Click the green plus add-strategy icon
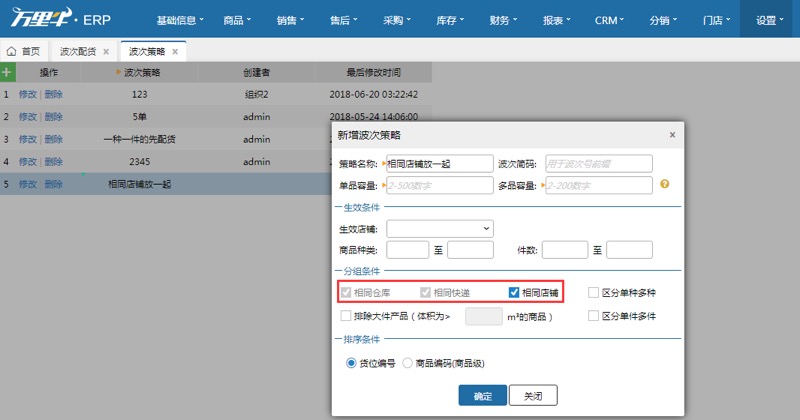This screenshot has height=420, width=800. 7,72
